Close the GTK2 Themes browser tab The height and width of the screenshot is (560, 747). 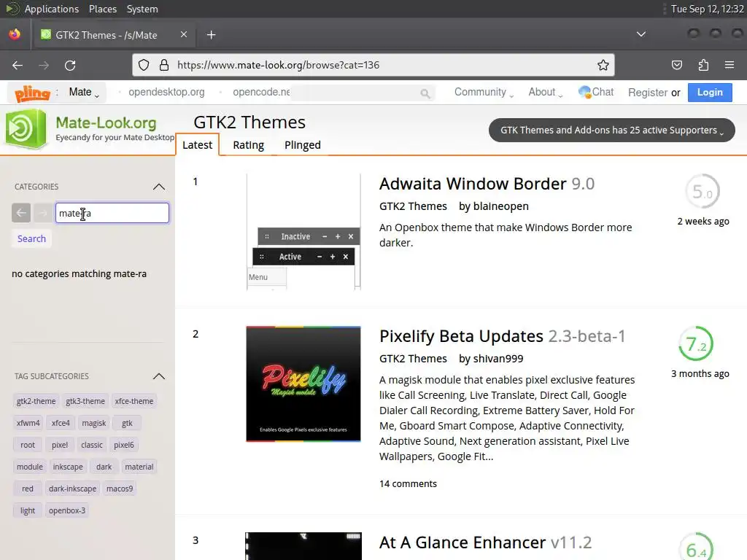[183, 34]
